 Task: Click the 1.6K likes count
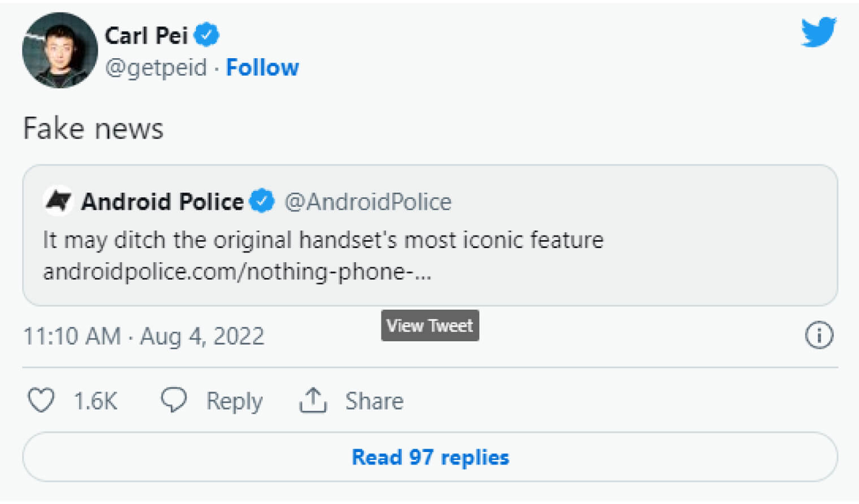point(96,401)
